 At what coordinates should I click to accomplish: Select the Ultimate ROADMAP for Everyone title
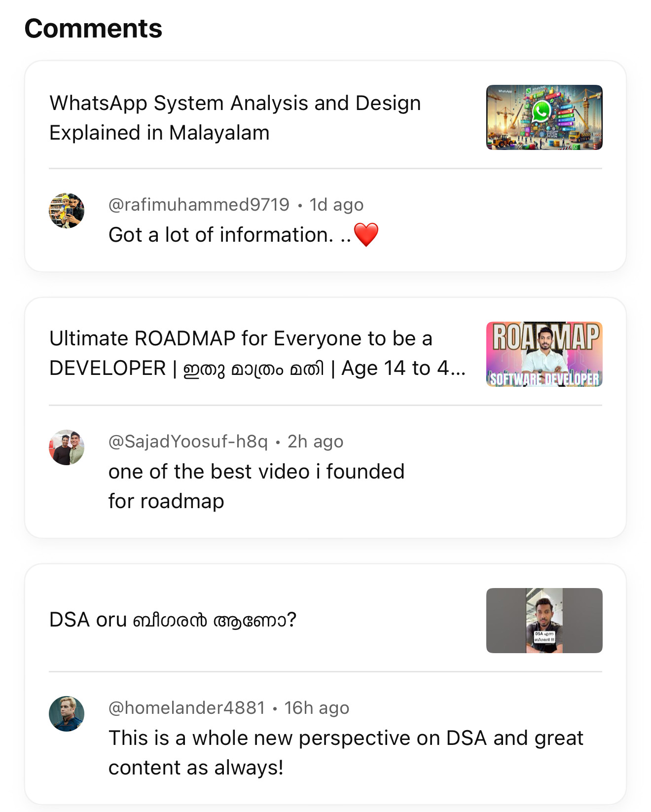(256, 354)
